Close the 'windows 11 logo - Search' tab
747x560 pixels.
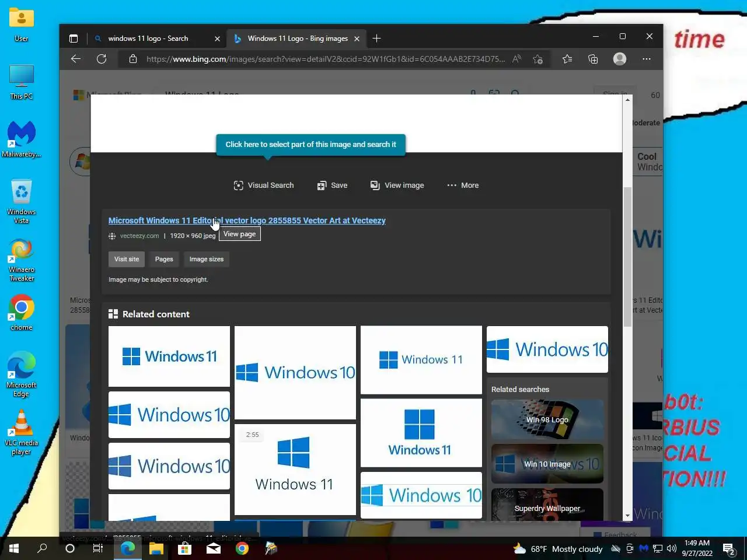[x=217, y=38]
